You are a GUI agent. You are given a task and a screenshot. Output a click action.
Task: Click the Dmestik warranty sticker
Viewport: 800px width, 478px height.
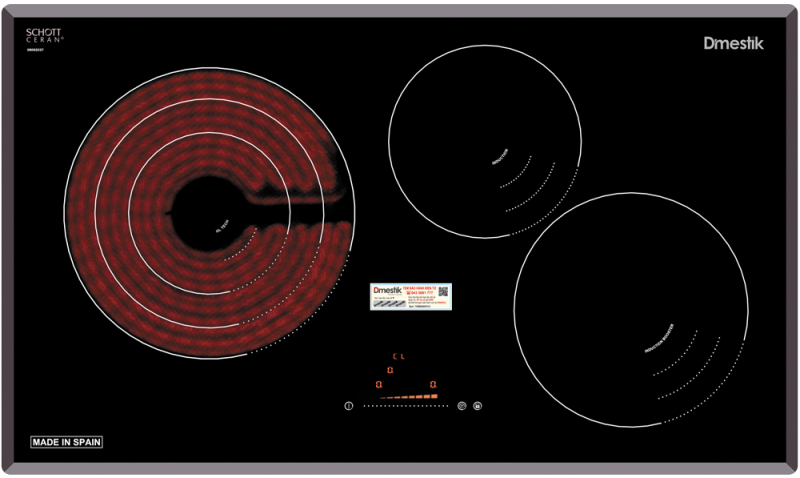pyautogui.click(x=410, y=295)
